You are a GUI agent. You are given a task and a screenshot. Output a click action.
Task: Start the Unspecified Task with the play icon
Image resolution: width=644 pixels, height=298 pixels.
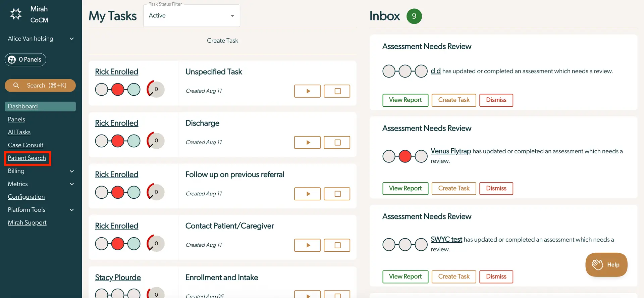tap(307, 91)
